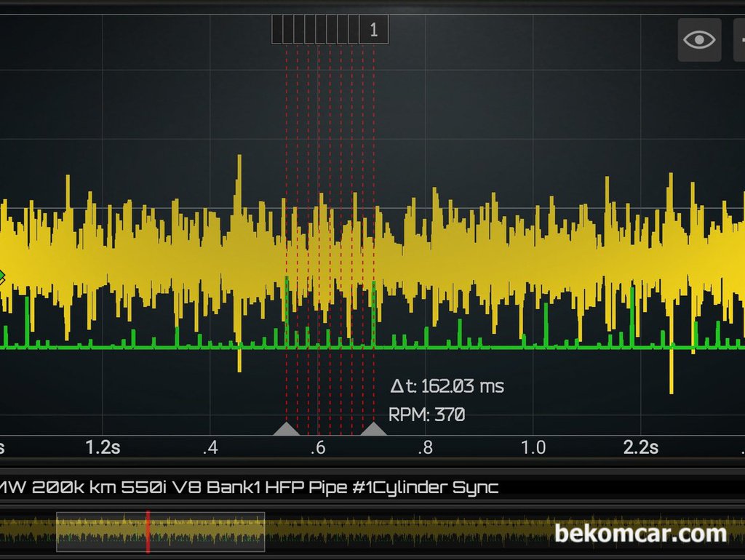Click the .4 tick on time axis

click(x=210, y=447)
